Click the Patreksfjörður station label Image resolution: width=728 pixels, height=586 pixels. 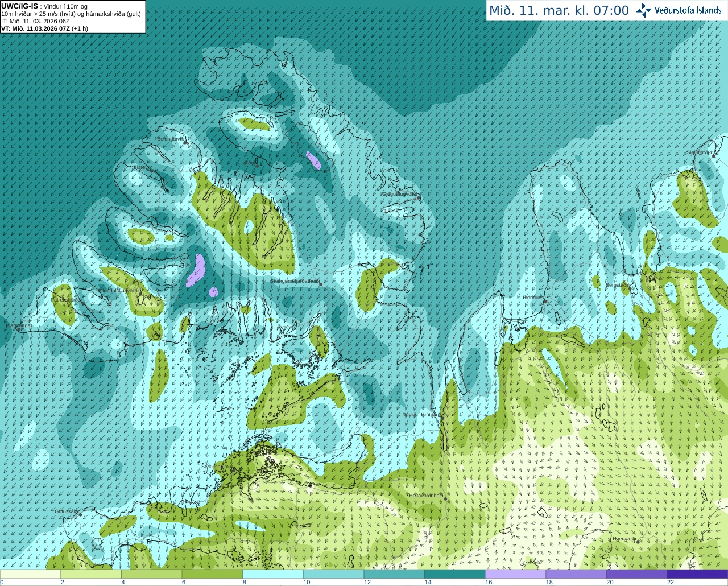67,299
